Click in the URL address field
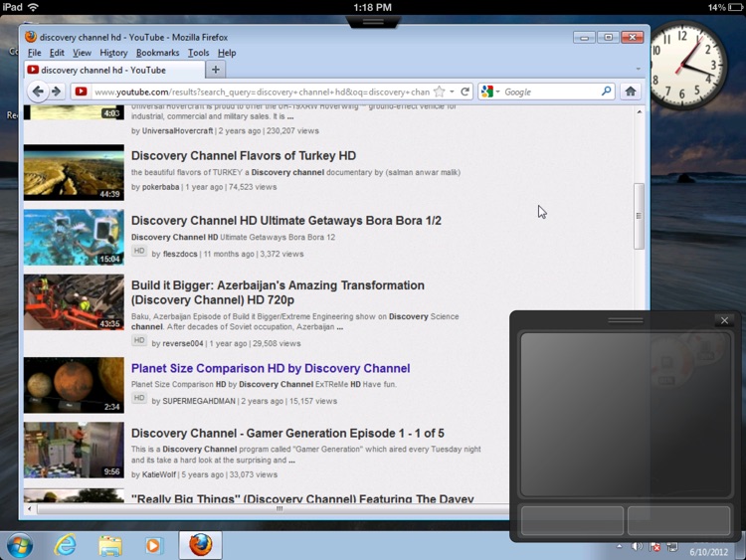The image size is (746, 560). click(x=262, y=92)
